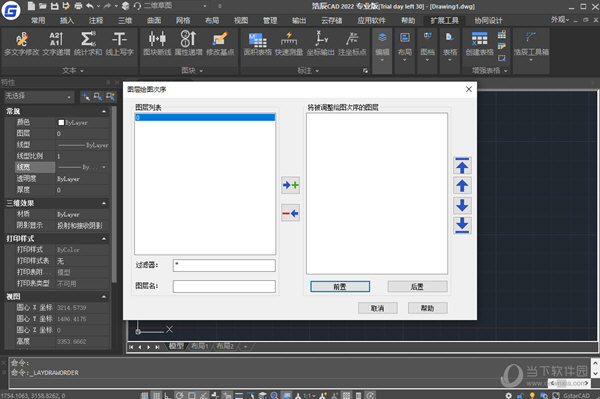Click the command line scroll-up arrow
The height and width of the screenshot is (399, 600).
click(595, 362)
